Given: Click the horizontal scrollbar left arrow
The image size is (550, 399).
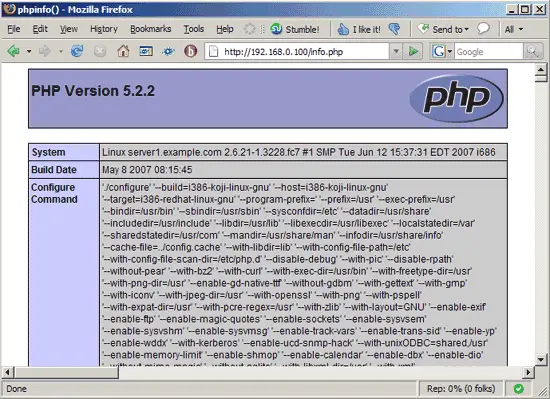Looking at the screenshot, I should point(8,372).
